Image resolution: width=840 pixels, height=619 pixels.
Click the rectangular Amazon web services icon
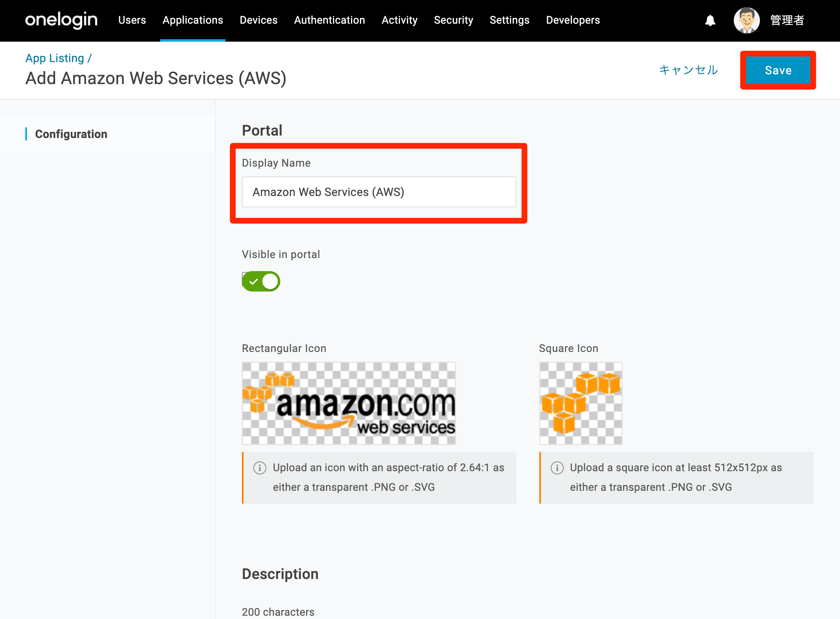click(349, 403)
